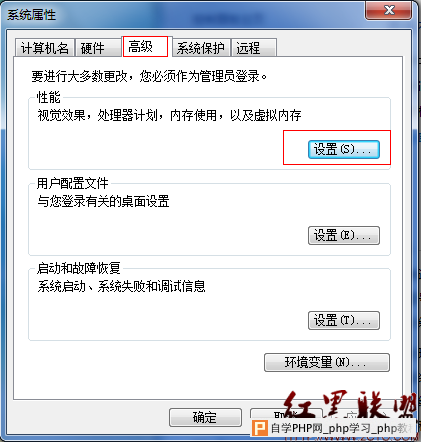Open the 远程 tab
The height and width of the screenshot is (442, 421).
point(254,48)
